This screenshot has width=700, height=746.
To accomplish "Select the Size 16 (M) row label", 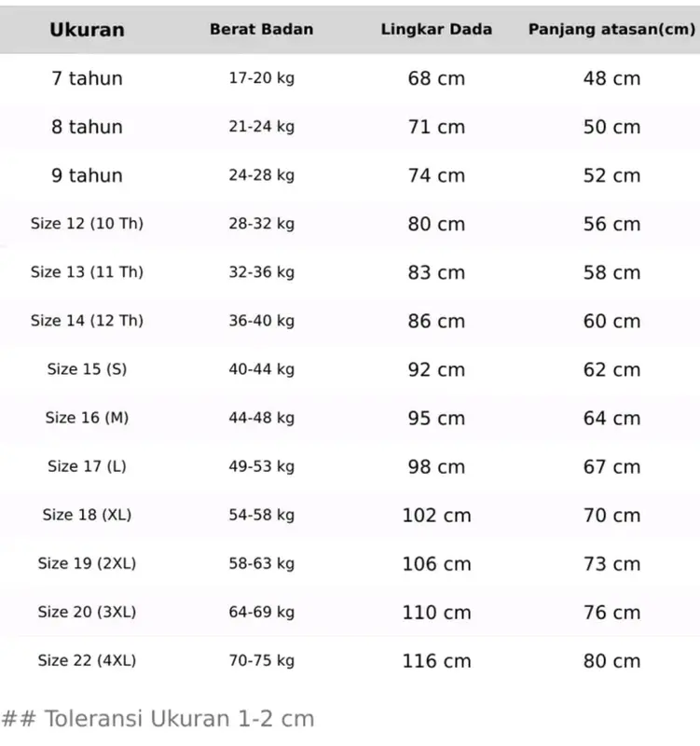I will [87, 418].
